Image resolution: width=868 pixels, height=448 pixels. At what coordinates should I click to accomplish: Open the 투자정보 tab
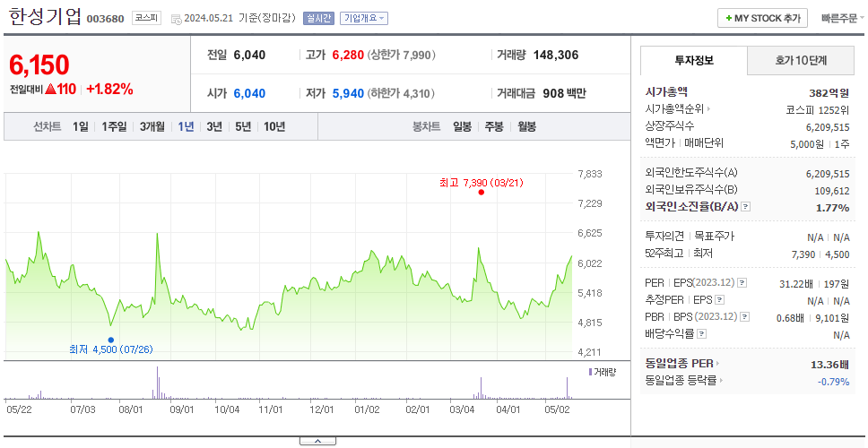point(694,60)
